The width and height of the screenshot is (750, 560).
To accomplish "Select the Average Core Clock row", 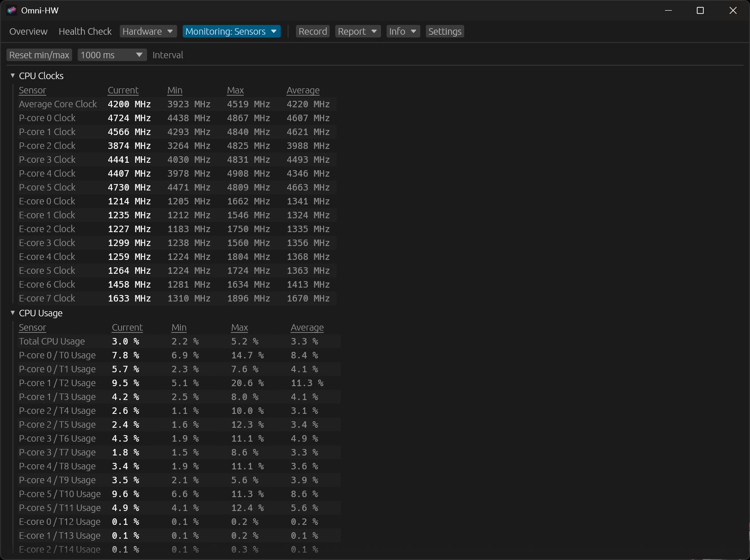I will point(177,104).
